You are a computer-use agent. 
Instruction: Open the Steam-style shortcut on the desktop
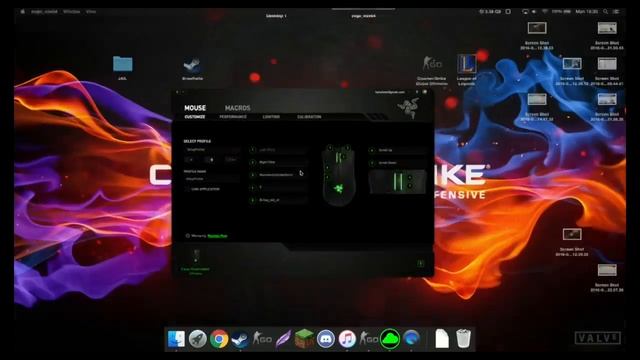tap(192, 65)
